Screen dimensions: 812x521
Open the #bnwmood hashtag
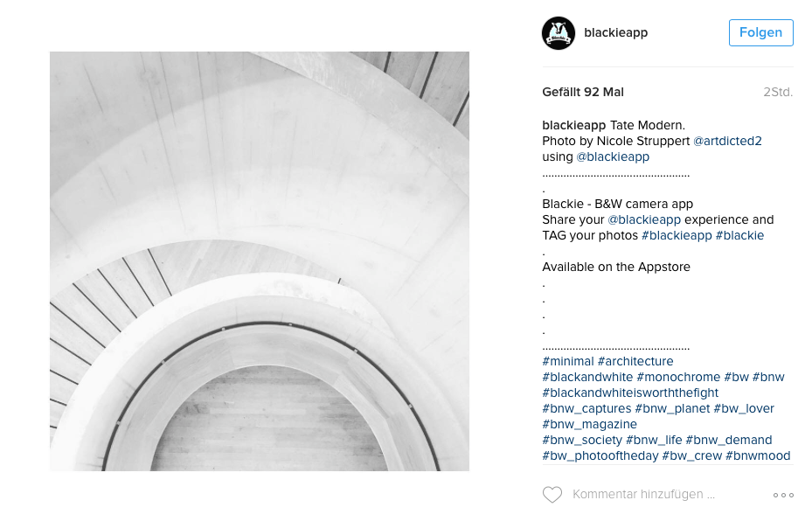coord(758,455)
